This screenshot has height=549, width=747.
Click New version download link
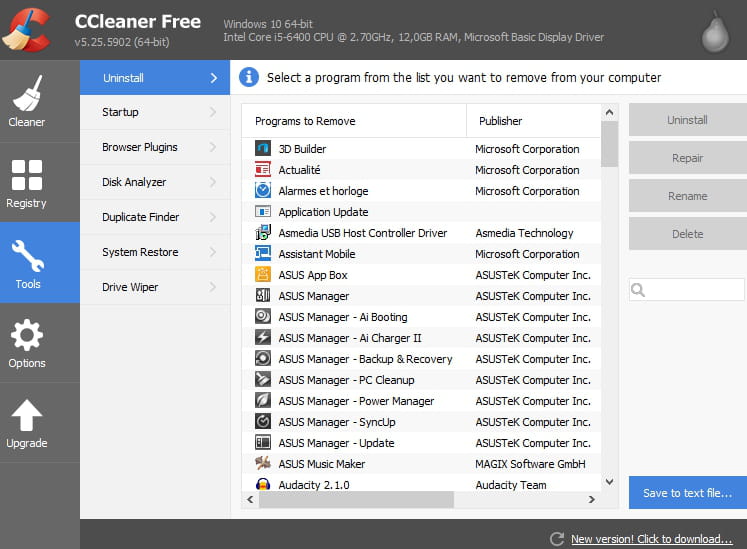click(651, 539)
